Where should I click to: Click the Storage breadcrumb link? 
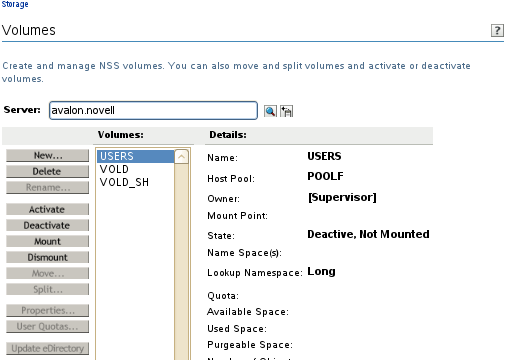click(x=15, y=4)
